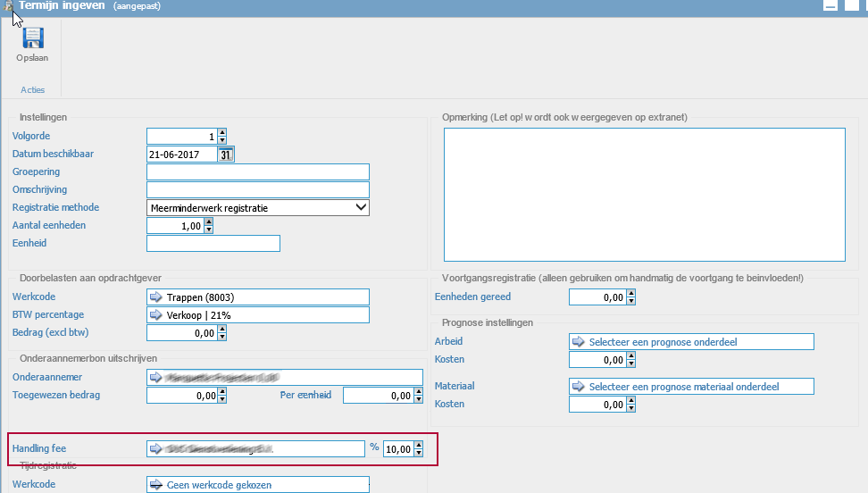Screen dimensions: 868x493
Task: Click the arrow icon in Werkcode Trappen field
Action: [156, 297]
